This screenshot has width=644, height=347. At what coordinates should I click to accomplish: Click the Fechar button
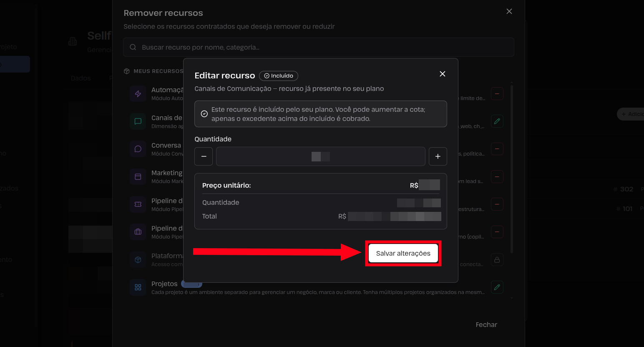click(486, 324)
